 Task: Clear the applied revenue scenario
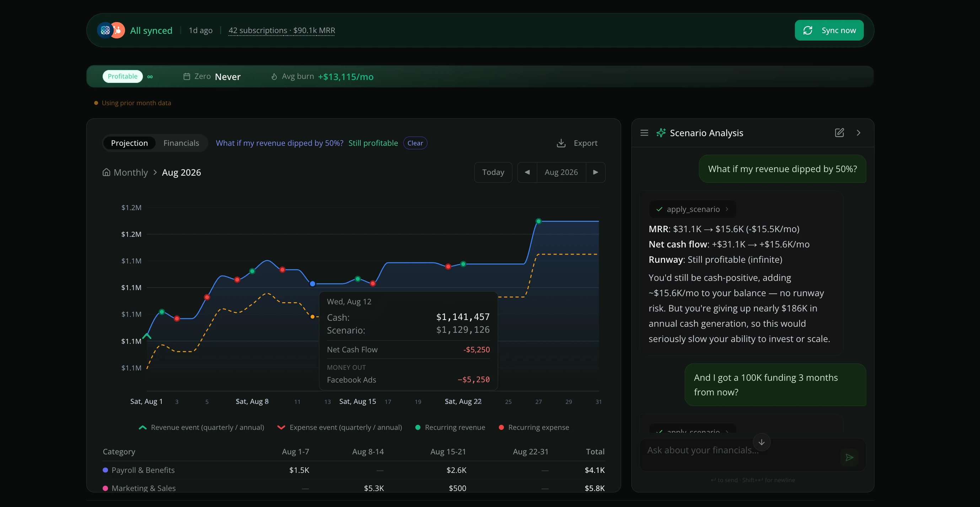[x=415, y=143]
